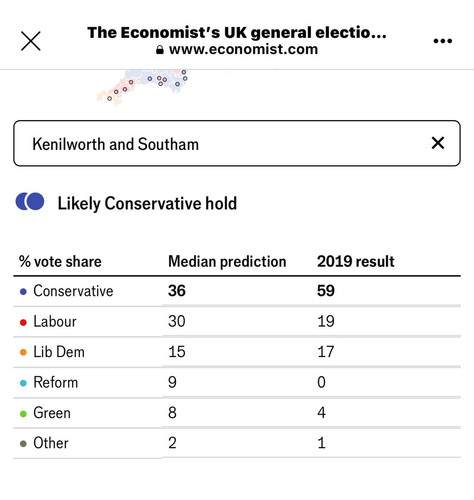
Task: Click the grey Other parties dot
Action: tap(23, 444)
